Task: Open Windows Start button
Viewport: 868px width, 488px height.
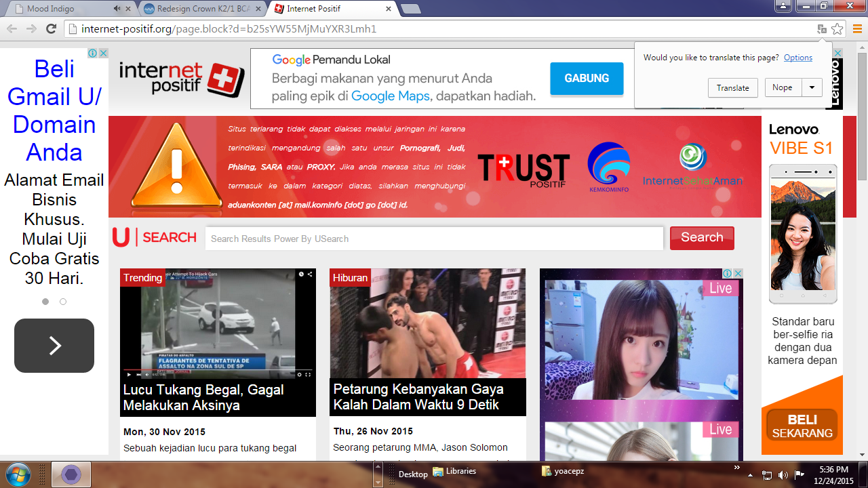Action: tap(18, 474)
